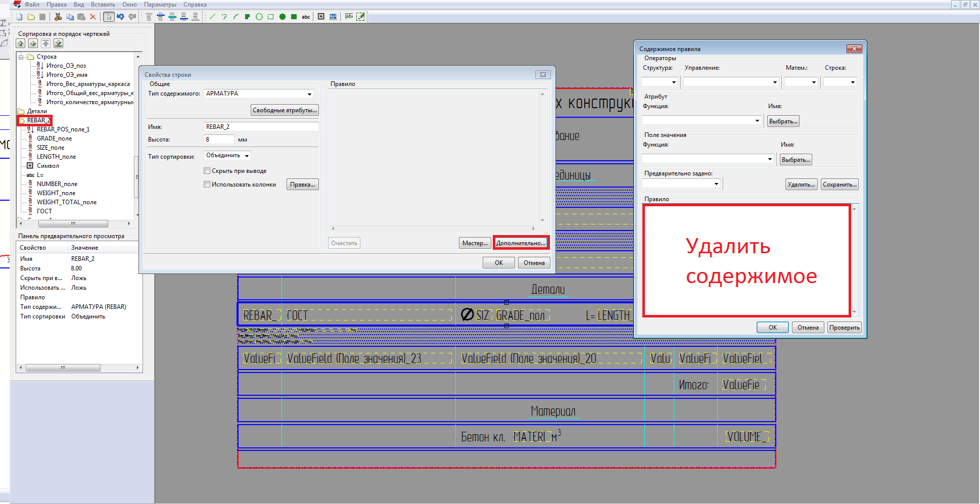The height and width of the screenshot is (504, 980).
Task: Open the Окно menu
Action: point(129,5)
